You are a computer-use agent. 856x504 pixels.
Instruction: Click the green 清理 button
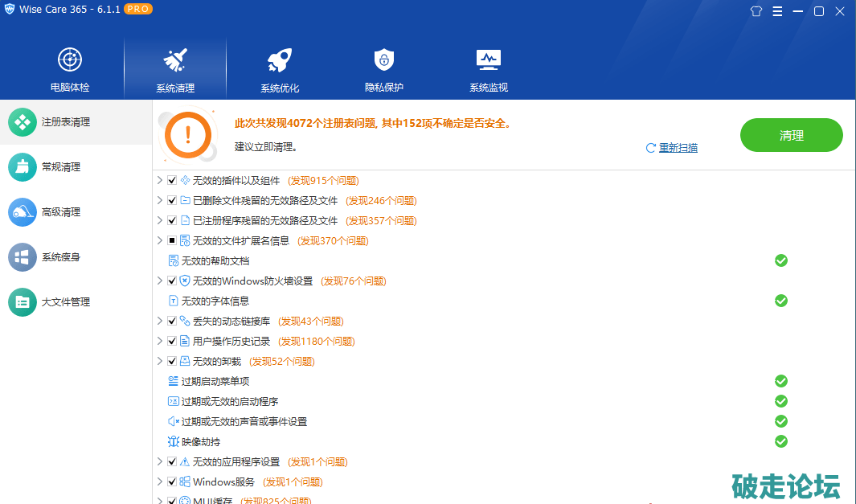(791, 136)
